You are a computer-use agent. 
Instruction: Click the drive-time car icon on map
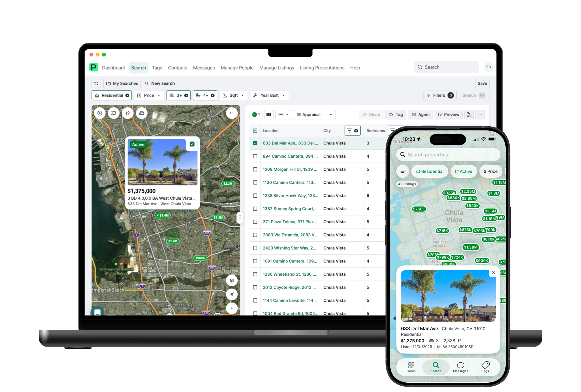coord(142,113)
